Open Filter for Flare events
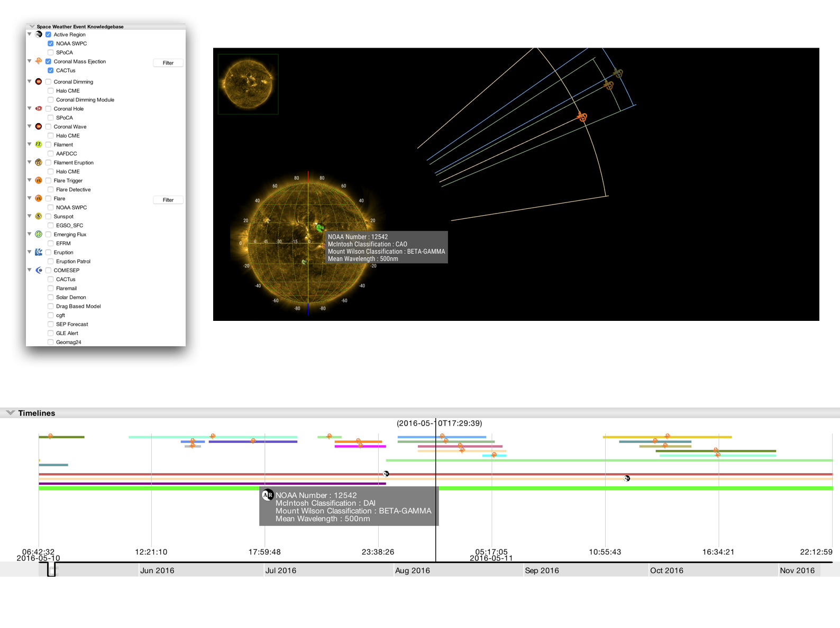The image size is (840, 628). coord(168,200)
